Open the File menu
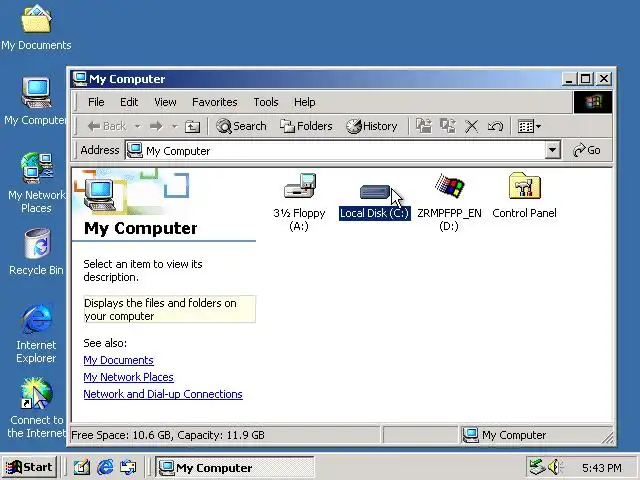640x480 pixels. tap(96, 102)
